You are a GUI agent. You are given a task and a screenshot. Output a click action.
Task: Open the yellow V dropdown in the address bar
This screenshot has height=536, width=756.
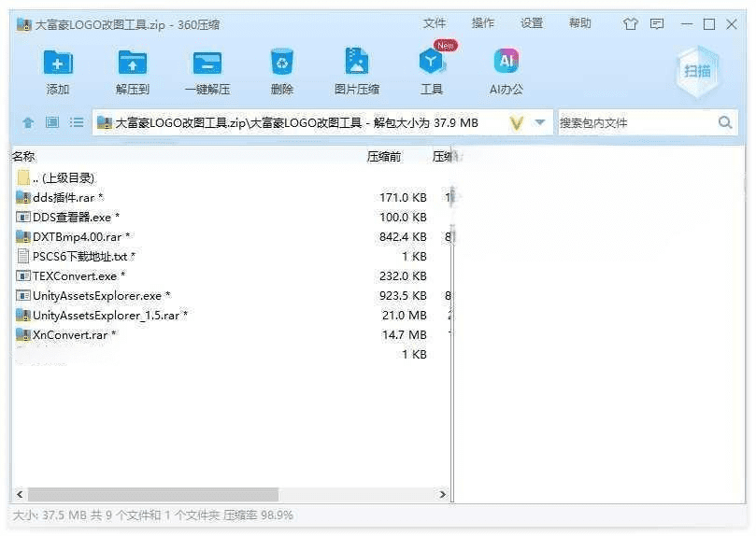pos(516,122)
